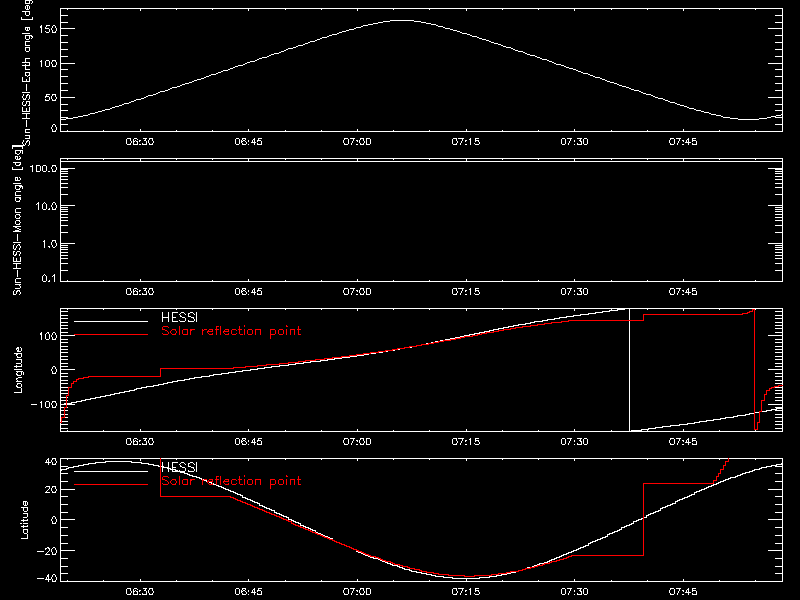The image size is (800, 600).
Task: Click the 0.1 tick on Moon angle axis
Action: tap(49, 278)
